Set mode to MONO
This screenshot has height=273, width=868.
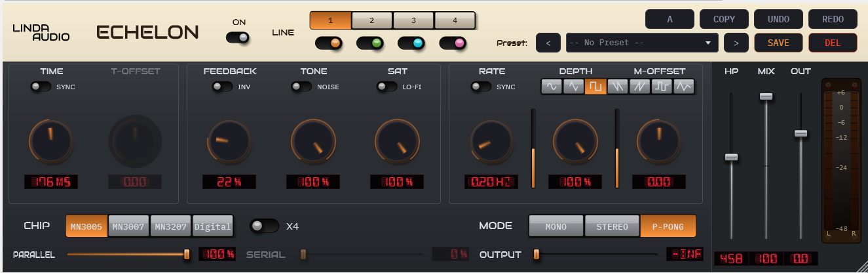pos(556,226)
